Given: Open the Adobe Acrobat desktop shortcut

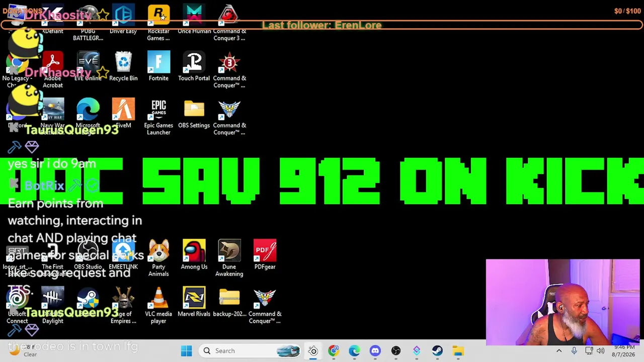Looking at the screenshot, I should 53,70.
